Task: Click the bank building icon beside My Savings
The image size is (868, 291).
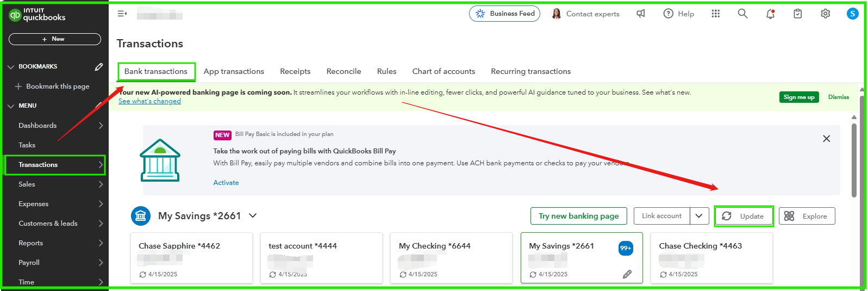Action: [141, 216]
